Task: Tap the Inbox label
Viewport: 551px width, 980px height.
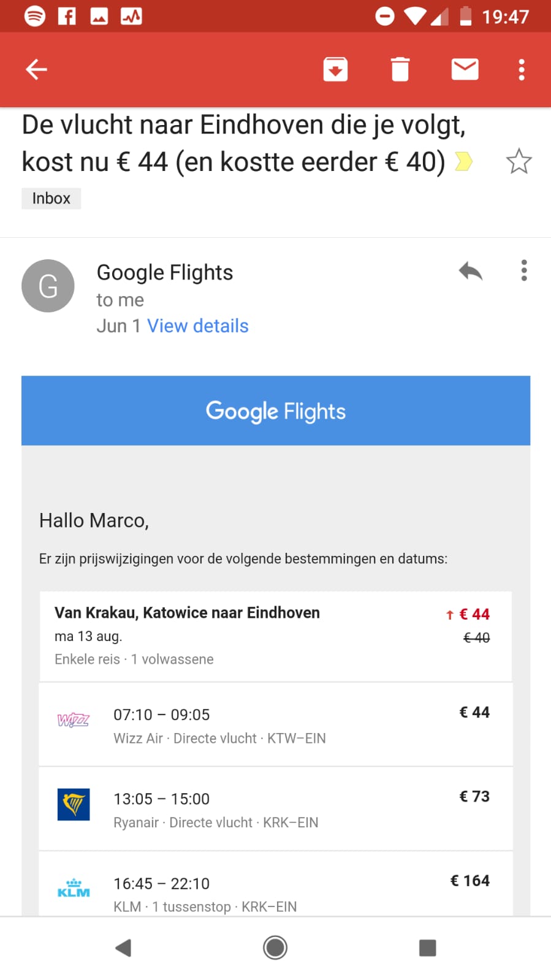Action: coord(51,199)
